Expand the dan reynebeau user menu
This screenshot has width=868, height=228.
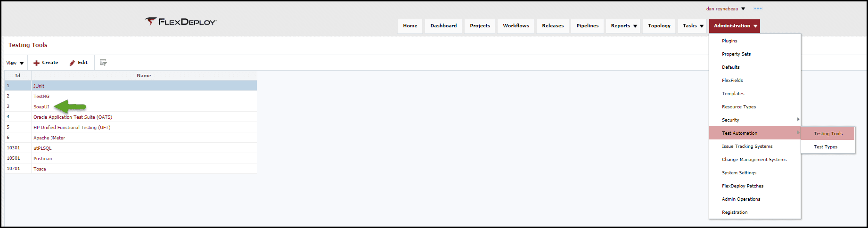726,8
